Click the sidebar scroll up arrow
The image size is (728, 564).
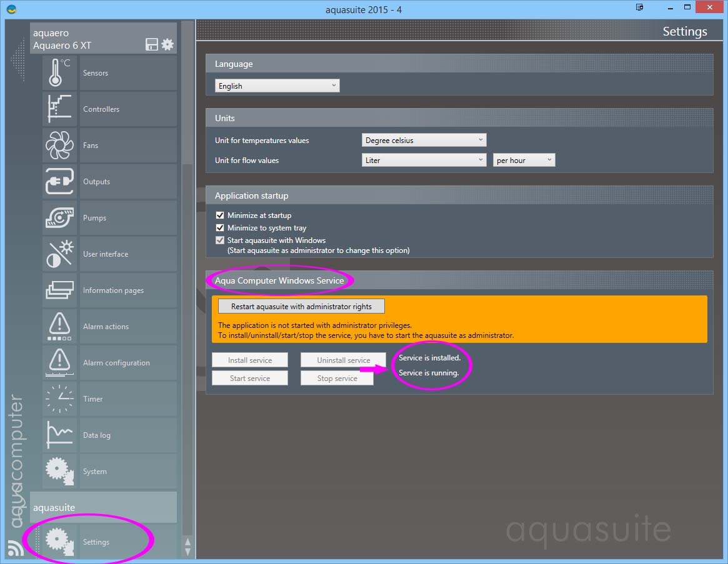pos(187,542)
